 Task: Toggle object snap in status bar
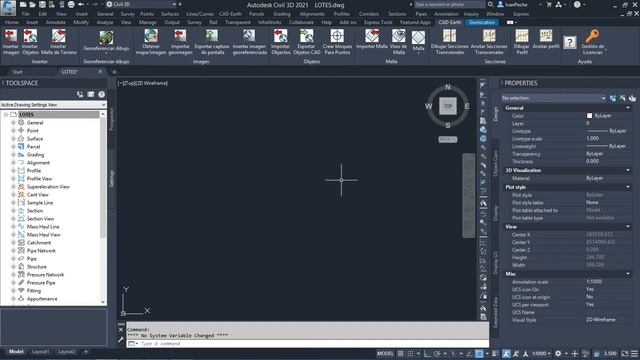pyautogui.click(x=479, y=353)
